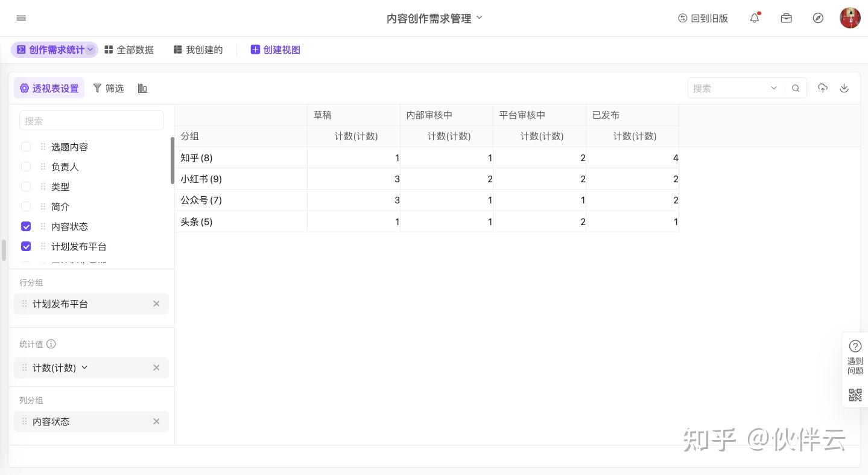Click the magnifier search icon

tap(796, 88)
